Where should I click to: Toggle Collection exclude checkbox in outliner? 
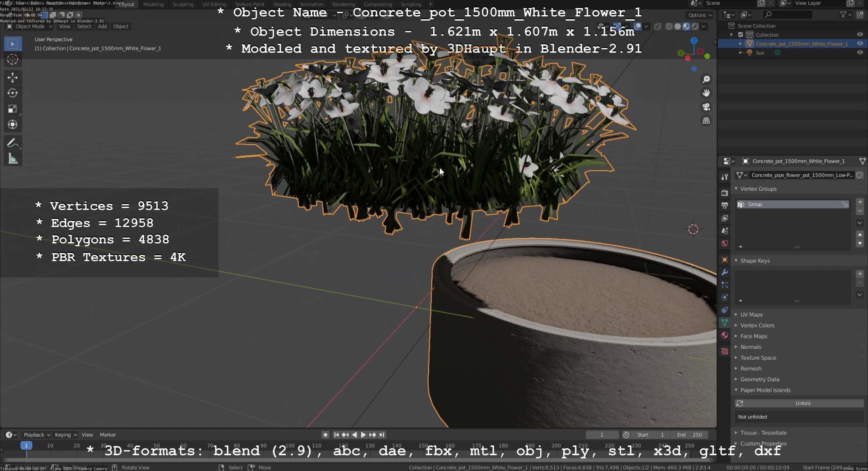(x=741, y=35)
